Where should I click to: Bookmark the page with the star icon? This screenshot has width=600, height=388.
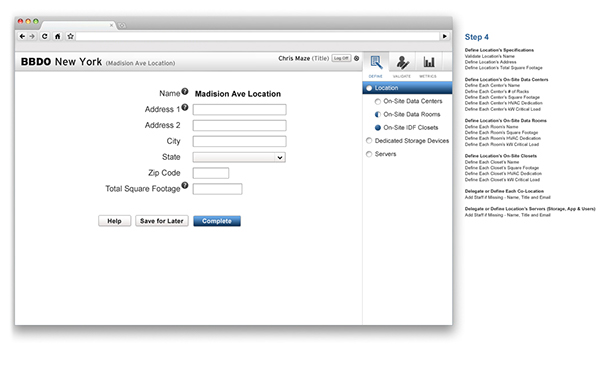pos(70,36)
